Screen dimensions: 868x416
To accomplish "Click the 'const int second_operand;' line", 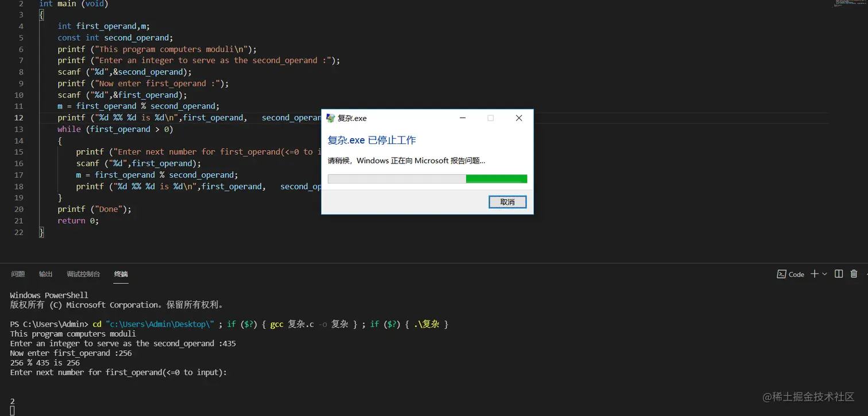I will (115, 37).
